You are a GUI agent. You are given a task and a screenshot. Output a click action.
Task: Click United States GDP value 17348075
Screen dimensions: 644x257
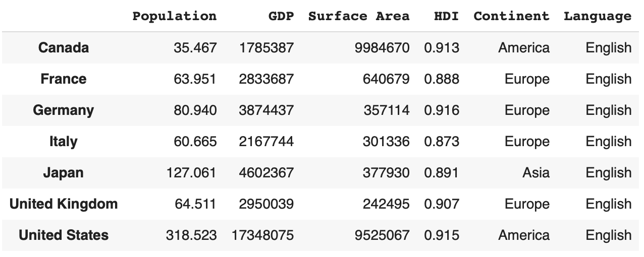pyautogui.click(x=262, y=235)
